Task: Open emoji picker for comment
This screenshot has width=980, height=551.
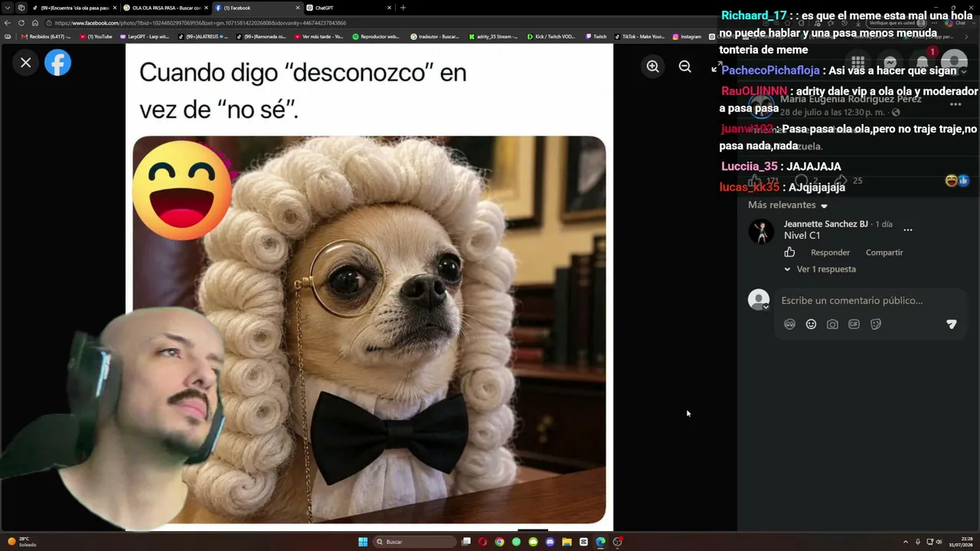Action: (811, 324)
